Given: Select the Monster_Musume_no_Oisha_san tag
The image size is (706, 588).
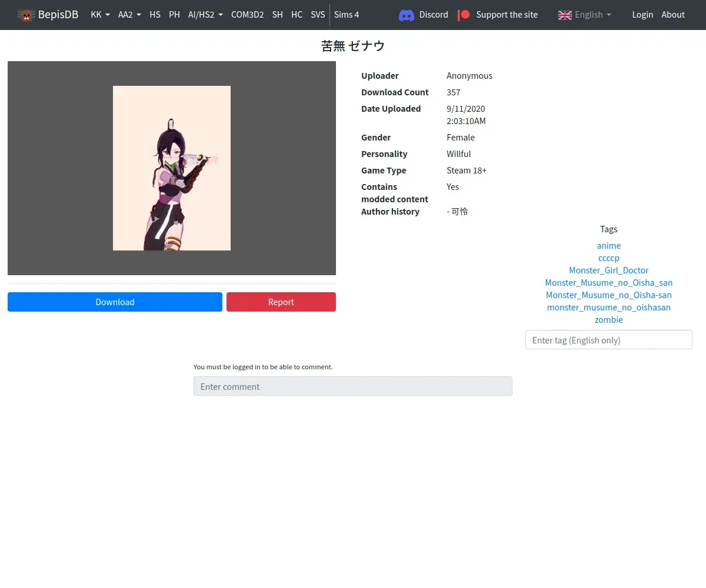Looking at the screenshot, I should click(x=609, y=283).
